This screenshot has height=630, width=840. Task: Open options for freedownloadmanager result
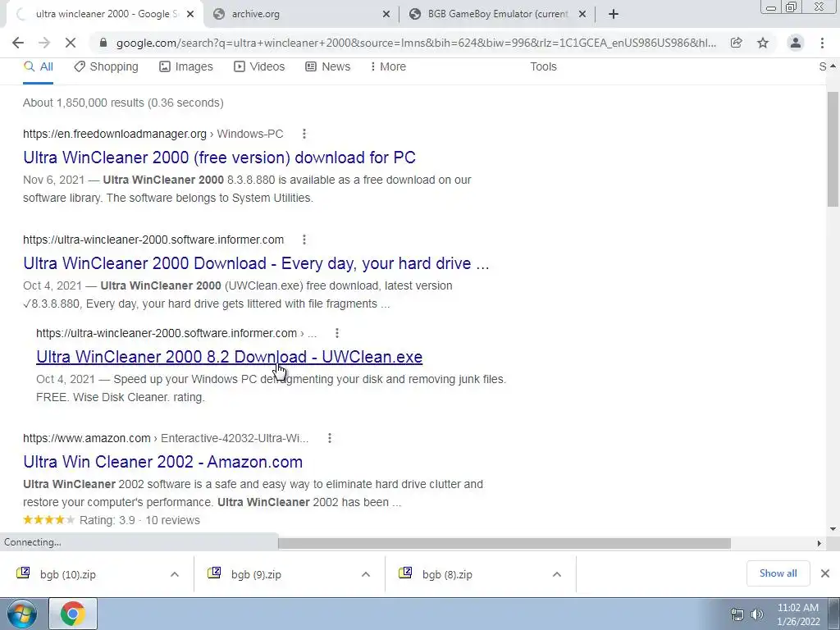304,134
